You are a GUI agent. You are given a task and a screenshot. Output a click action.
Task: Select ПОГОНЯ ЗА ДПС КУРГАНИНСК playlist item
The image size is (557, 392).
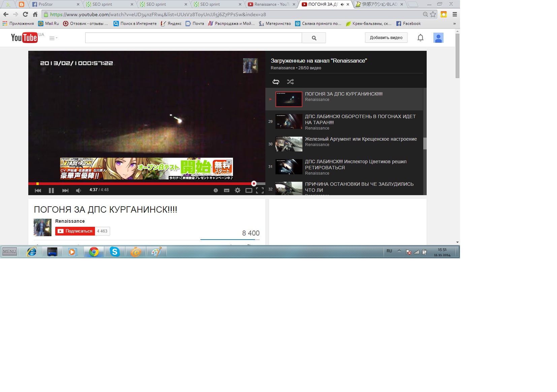click(x=344, y=99)
